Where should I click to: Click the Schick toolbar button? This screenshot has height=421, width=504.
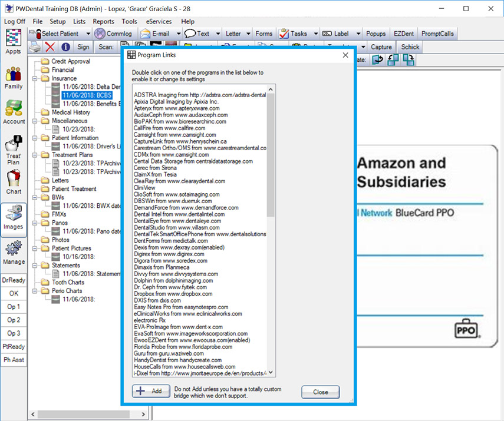410,47
